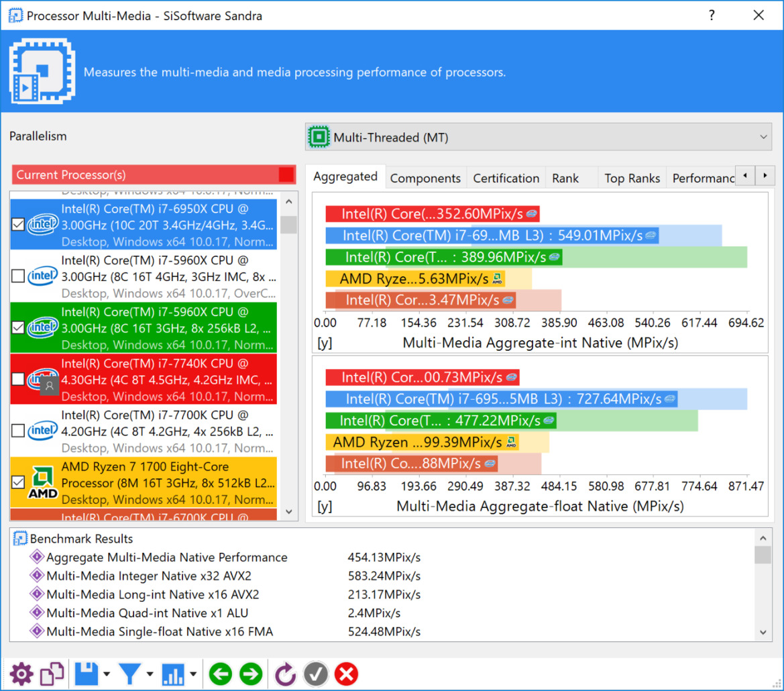
Task: Open the chart icon dropdown arrow
Action: point(193,674)
